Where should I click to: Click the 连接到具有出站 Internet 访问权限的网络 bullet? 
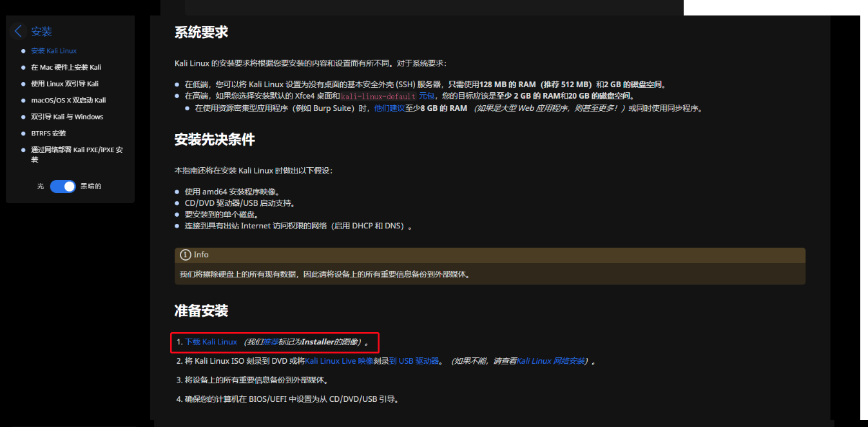point(298,226)
